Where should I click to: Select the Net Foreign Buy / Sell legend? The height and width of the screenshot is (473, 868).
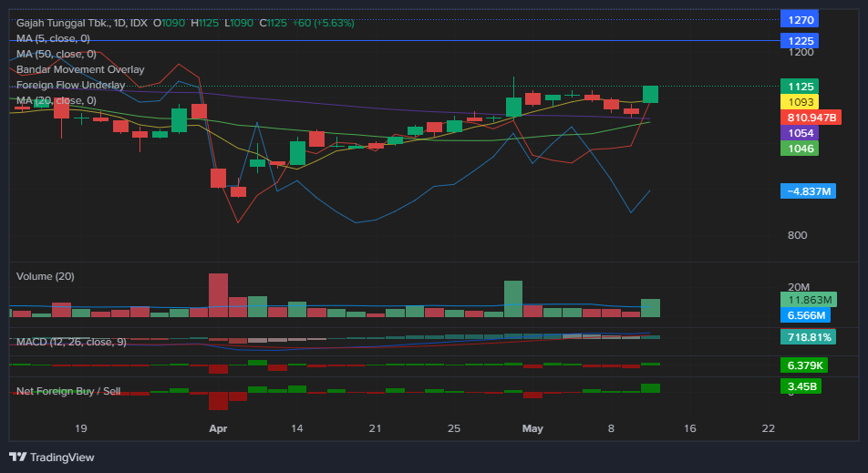click(x=68, y=391)
